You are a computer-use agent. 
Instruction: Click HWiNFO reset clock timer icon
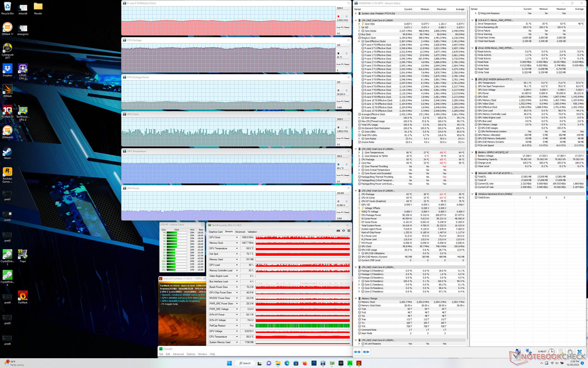pyautogui.click(x=551, y=352)
